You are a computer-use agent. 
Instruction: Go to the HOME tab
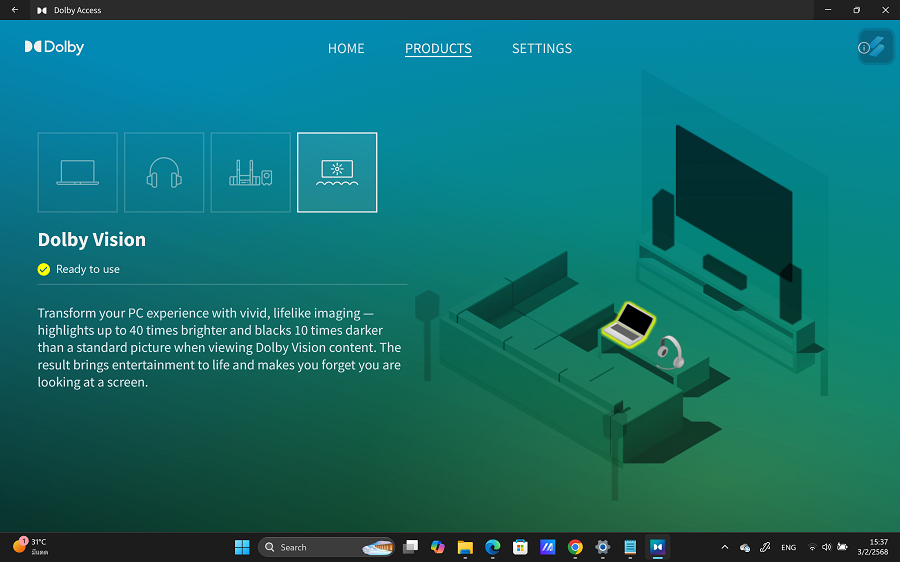pos(346,48)
